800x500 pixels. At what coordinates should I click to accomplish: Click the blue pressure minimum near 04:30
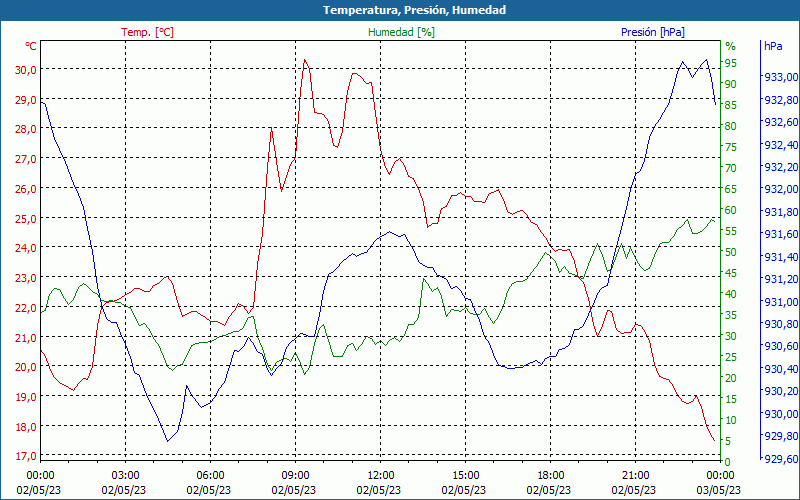(x=167, y=441)
